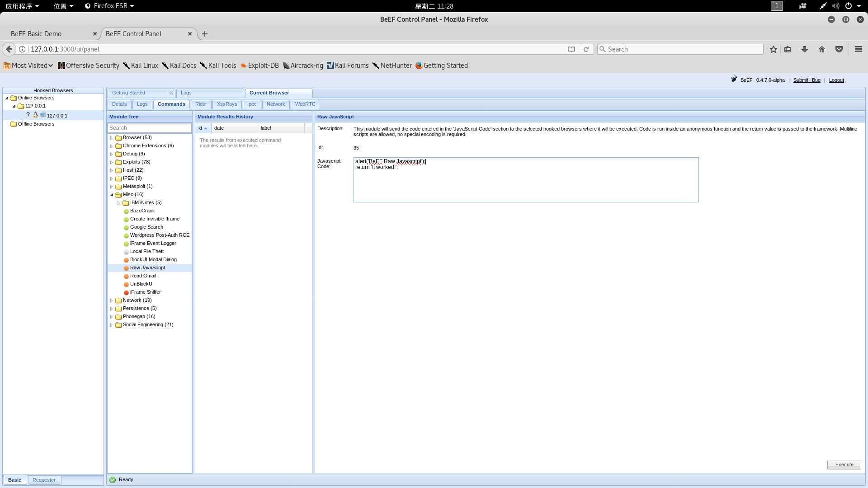Select the Read Gmail module

[x=143, y=276]
